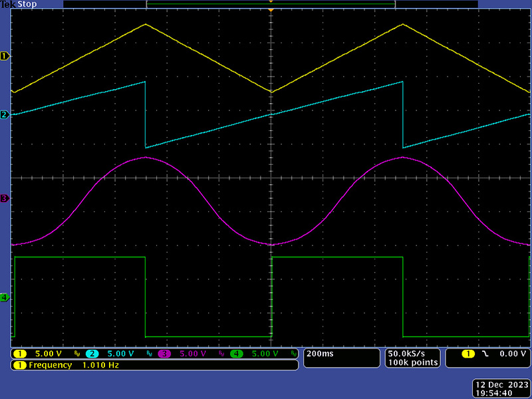Click the yellow channel 1 ground marker
The image size is (532, 399).
[x=5, y=57]
